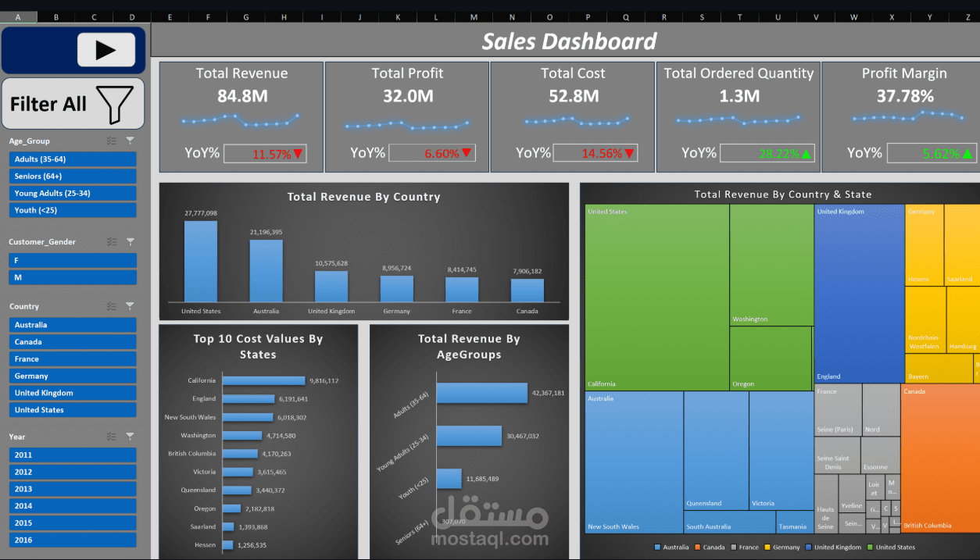This screenshot has height=560, width=980.
Task: Toggle multi-select on Year slicer
Action: (x=112, y=437)
